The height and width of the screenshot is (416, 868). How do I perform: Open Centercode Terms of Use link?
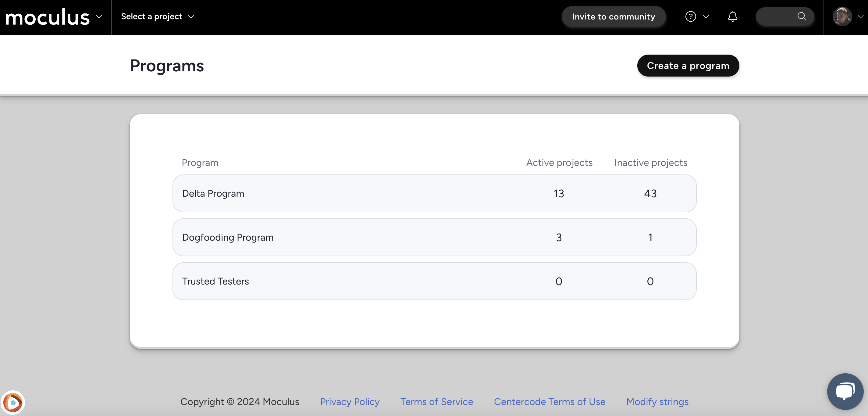point(549,401)
